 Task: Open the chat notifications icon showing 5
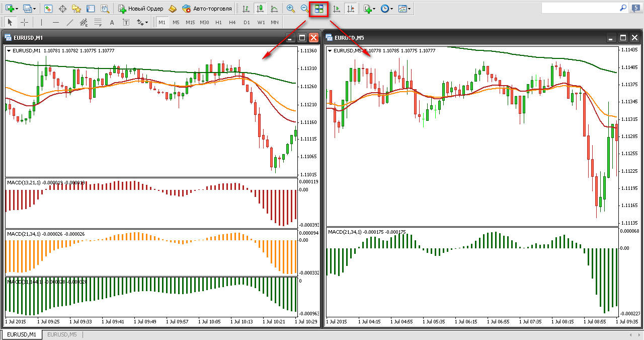pyautogui.click(x=635, y=8)
